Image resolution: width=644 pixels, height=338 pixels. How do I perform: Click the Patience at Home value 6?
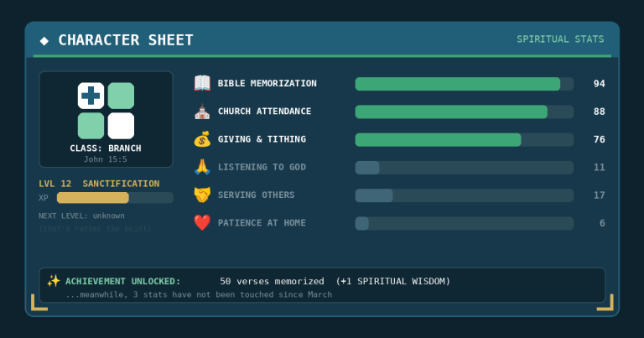click(x=602, y=223)
